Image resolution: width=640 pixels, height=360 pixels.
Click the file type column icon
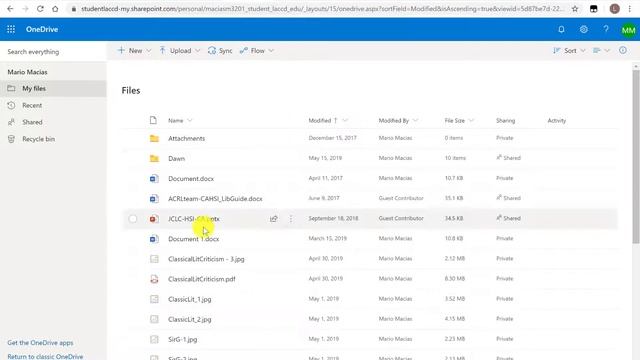point(153,120)
